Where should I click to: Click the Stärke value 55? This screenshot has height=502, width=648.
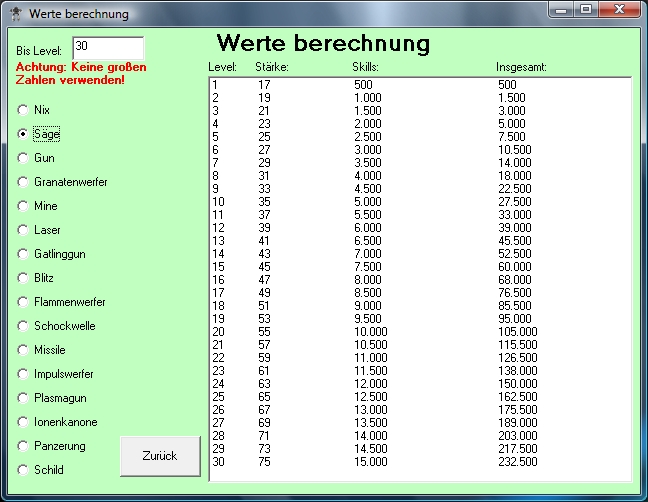[x=264, y=332]
